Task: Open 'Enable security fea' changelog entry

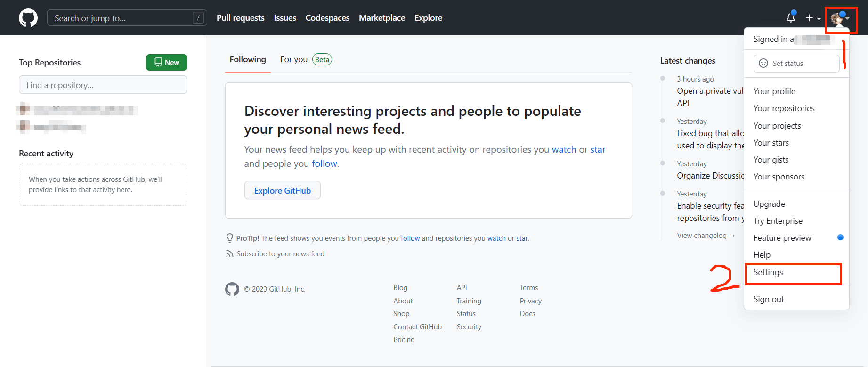Action: click(x=710, y=212)
